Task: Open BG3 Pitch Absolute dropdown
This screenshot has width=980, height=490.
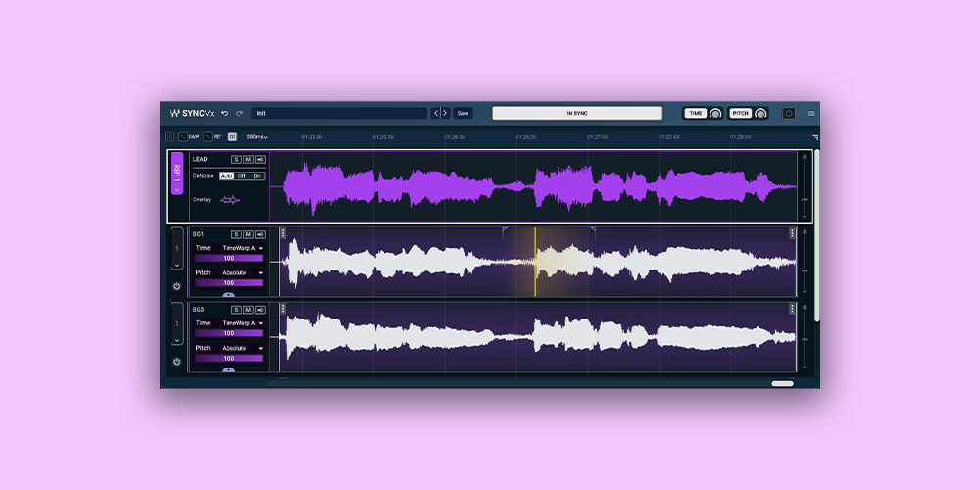Action: [242, 348]
